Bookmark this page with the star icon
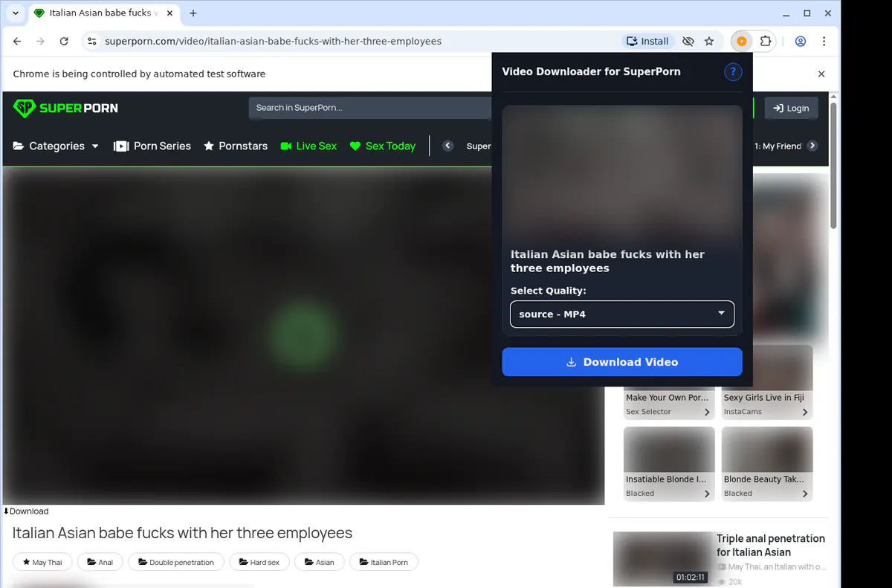Image resolution: width=892 pixels, height=588 pixels. 709,42
